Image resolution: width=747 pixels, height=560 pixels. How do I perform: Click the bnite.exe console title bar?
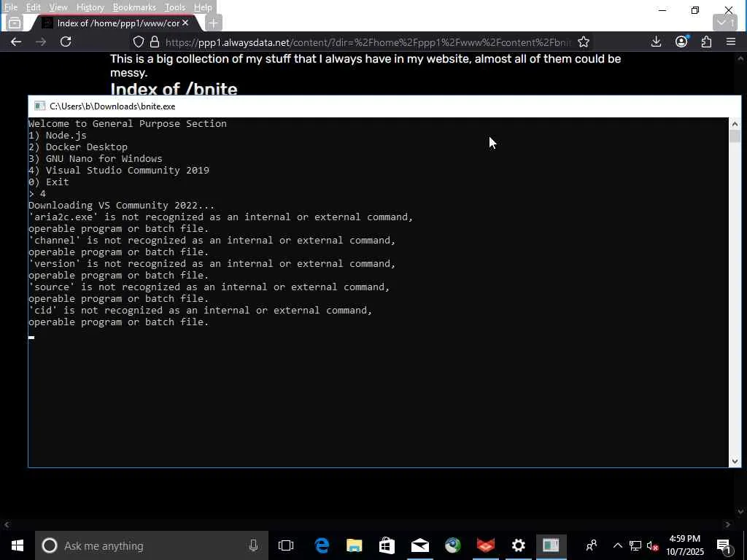point(384,106)
